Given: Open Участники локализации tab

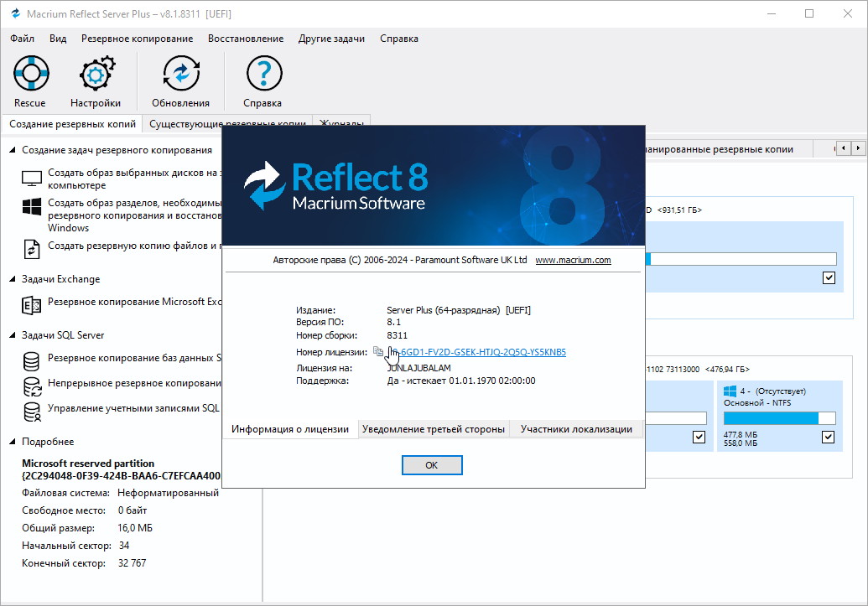Looking at the screenshot, I should click(x=576, y=429).
